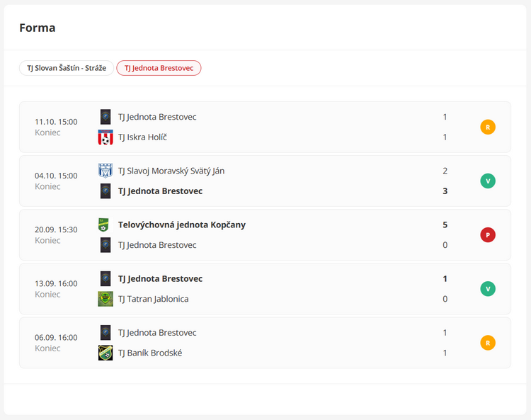Open TJ Tatran Jablonica team link
Screen dimensions: 531x420
154,299
